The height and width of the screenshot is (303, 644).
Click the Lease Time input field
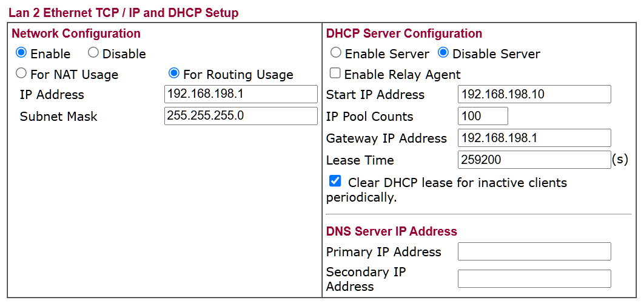click(534, 160)
